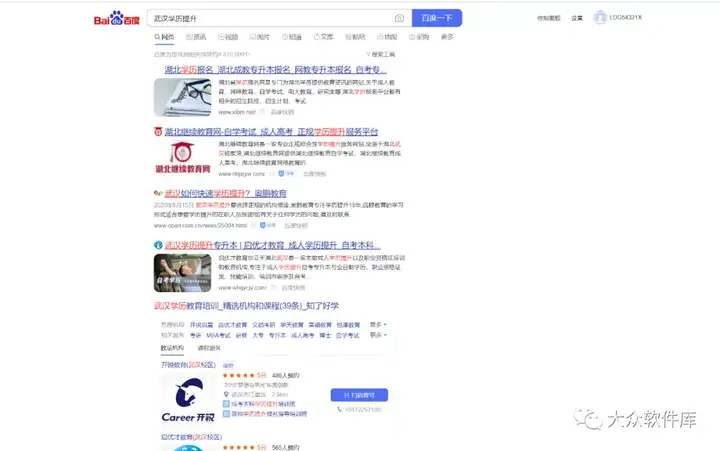Open image search via camera icon
720x451 pixels.
pos(399,18)
